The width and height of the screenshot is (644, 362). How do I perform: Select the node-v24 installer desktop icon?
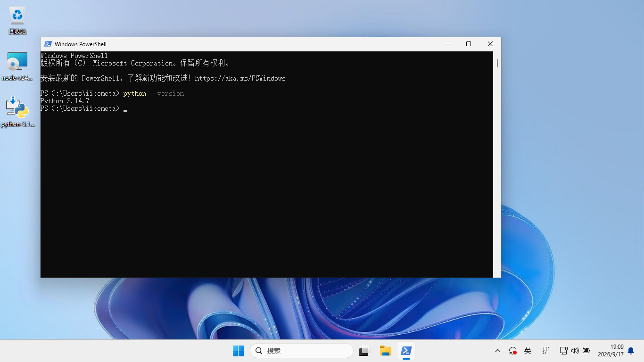(x=17, y=66)
